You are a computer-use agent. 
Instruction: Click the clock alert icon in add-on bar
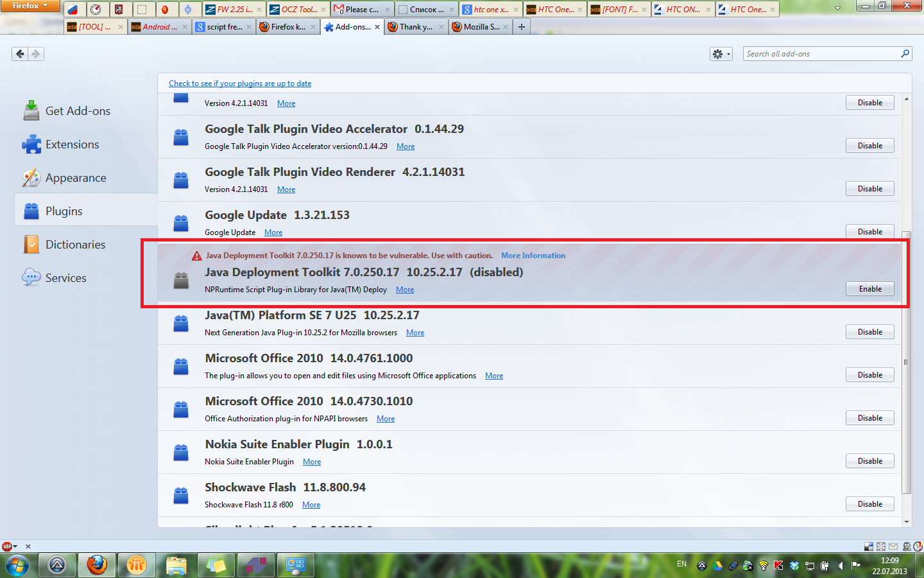coord(918,547)
